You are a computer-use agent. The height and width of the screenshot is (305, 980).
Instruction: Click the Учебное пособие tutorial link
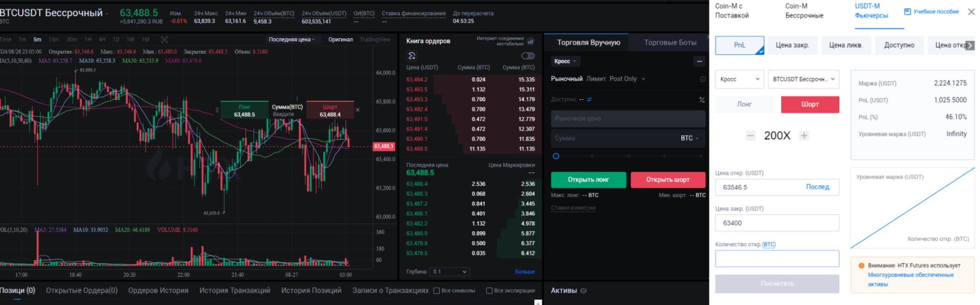[931, 12]
